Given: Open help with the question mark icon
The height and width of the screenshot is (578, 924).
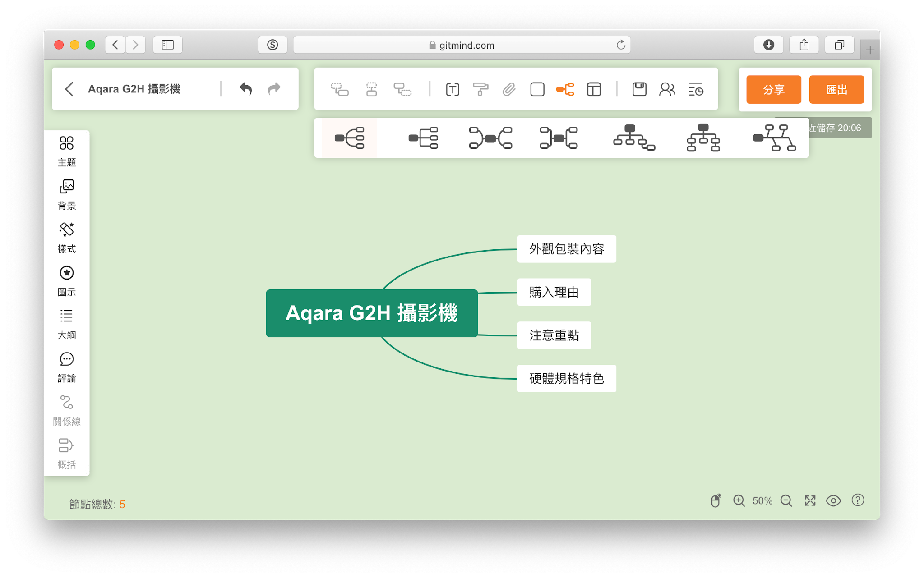Looking at the screenshot, I should click(x=858, y=500).
